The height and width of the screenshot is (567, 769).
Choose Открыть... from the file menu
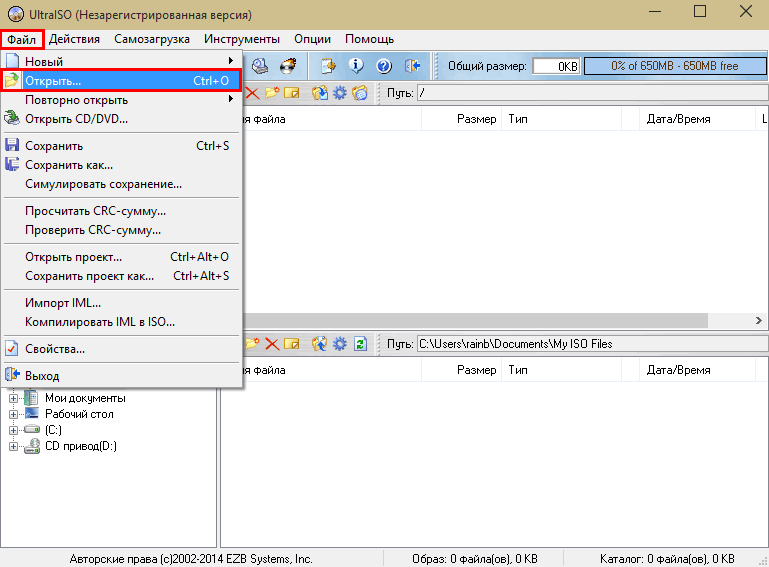coord(121,80)
